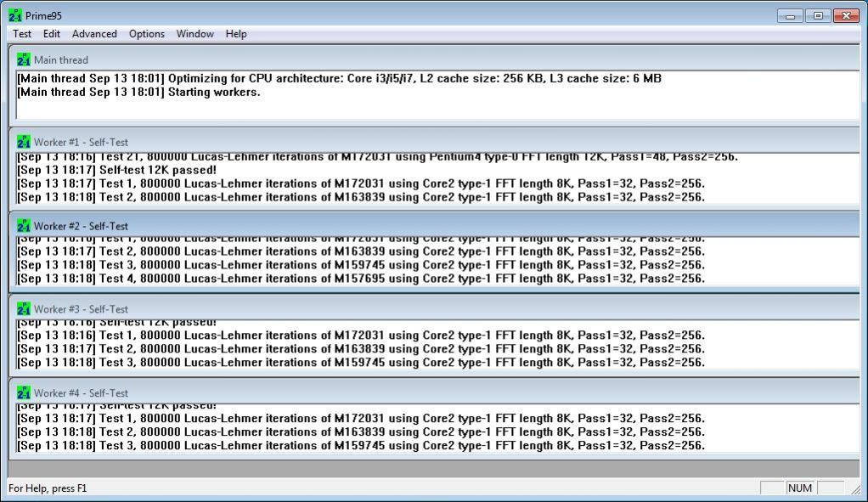Click Worker #1 Test 1 M172031 log line
868x502 pixels.
click(x=361, y=183)
